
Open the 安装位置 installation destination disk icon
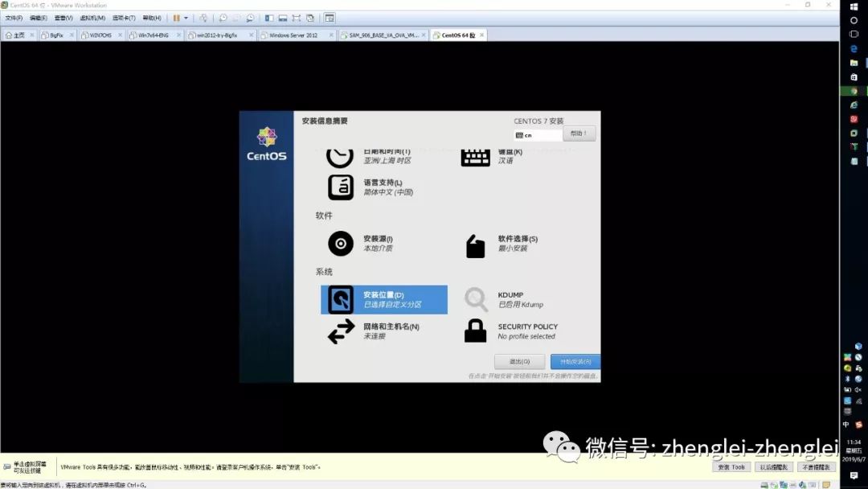[x=341, y=300]
